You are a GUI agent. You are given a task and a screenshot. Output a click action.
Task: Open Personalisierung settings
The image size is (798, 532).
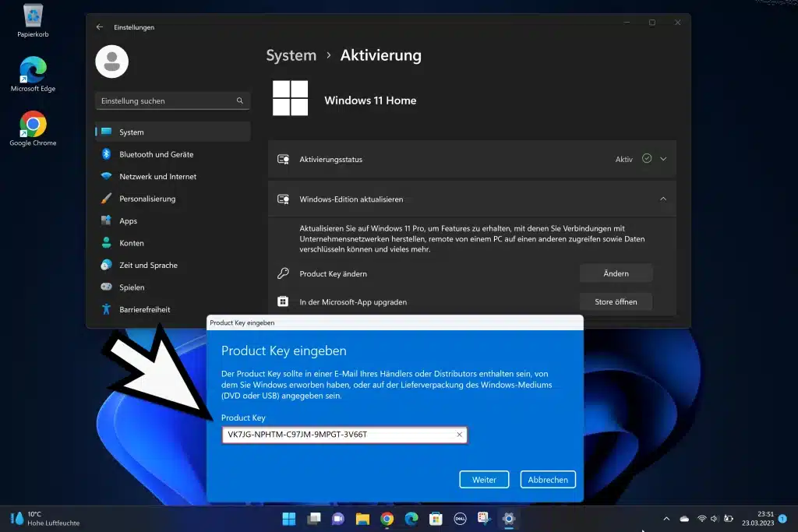pyautogui.click(x=172, y=199)
